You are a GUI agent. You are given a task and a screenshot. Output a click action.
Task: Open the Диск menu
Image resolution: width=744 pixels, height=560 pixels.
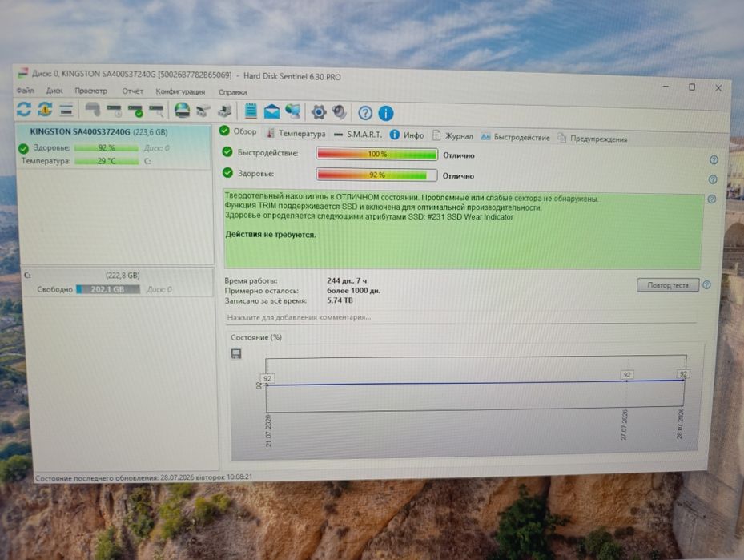point(54,91)
